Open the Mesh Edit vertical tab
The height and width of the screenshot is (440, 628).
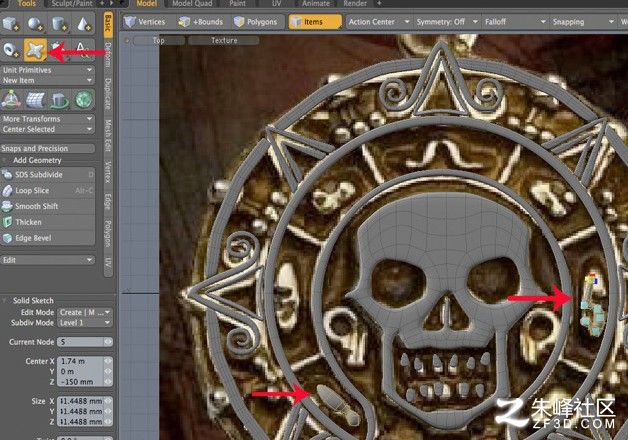tap(108, 135)
